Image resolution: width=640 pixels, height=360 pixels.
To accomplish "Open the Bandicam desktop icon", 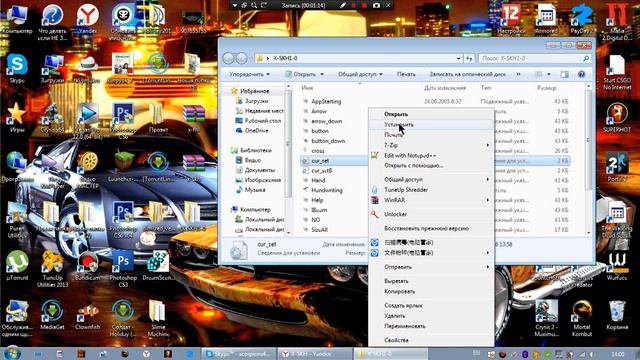I will [87, 265].
